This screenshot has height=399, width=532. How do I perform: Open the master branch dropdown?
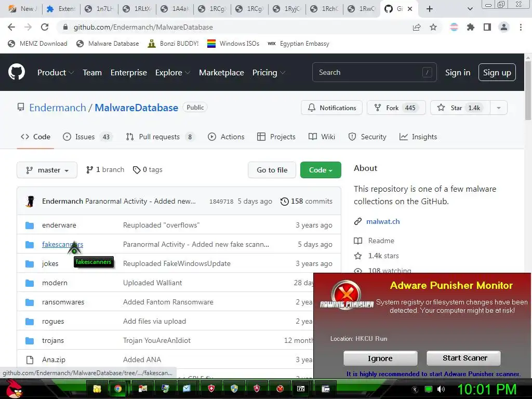click(x=47, y=170)
